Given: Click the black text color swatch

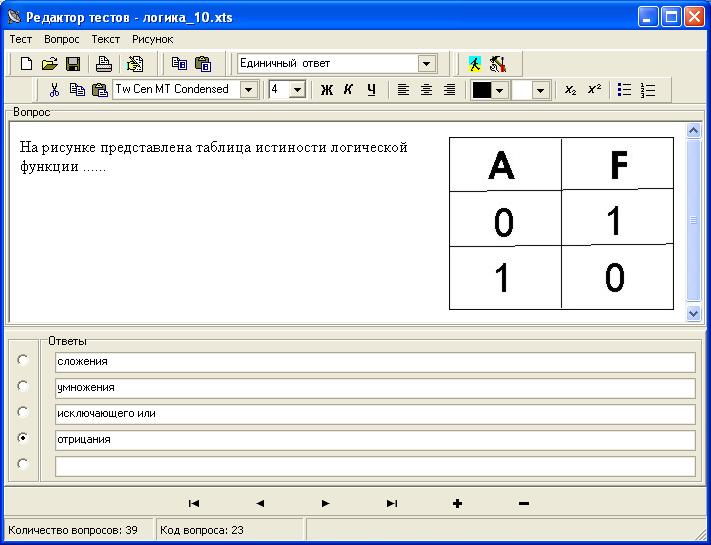Looking at the screenshot, I should (482, 90).
